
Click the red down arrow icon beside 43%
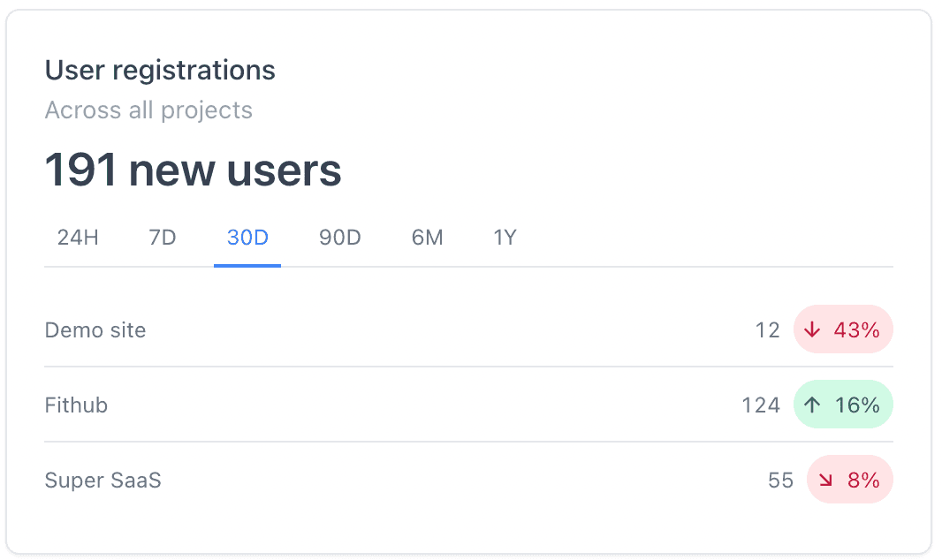[812, 329]
